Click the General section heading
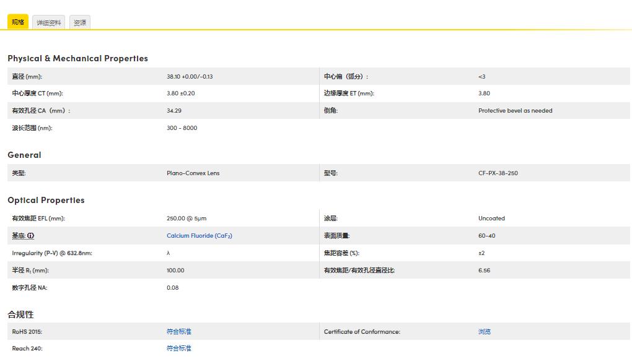This screenshot has width=632, height=364. click(x=24, y=155)
